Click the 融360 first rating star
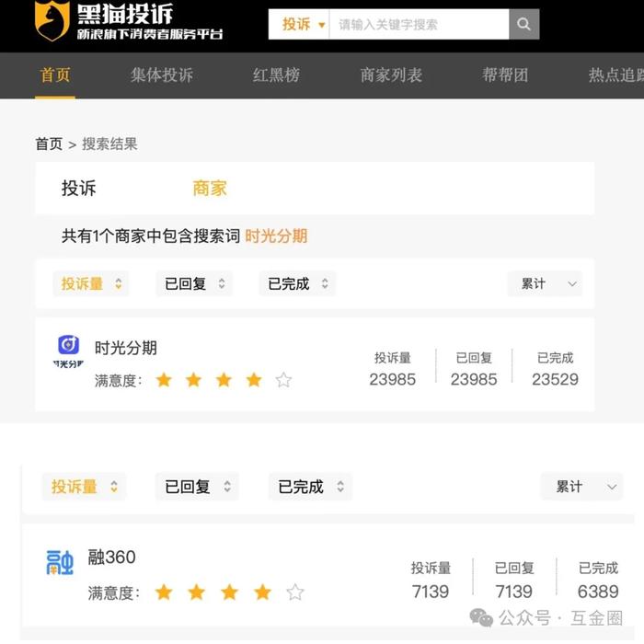The image size is (644, 644). pos(164,592)
